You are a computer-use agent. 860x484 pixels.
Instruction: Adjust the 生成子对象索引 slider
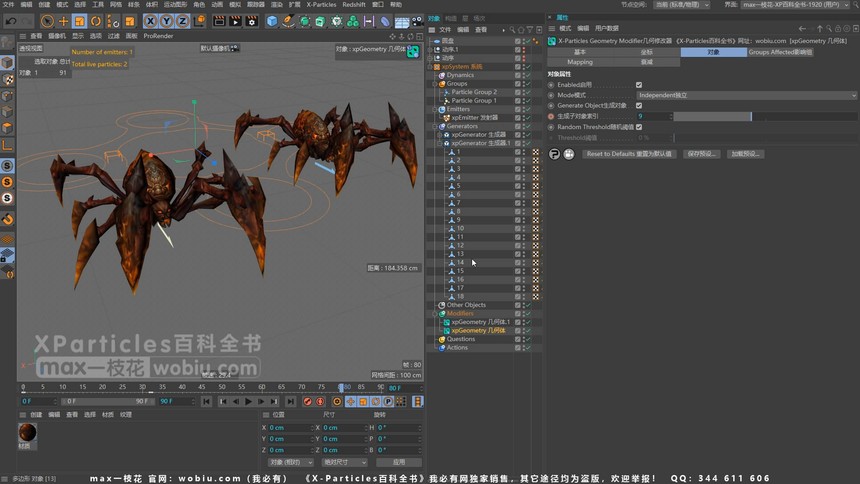(765, 116)
